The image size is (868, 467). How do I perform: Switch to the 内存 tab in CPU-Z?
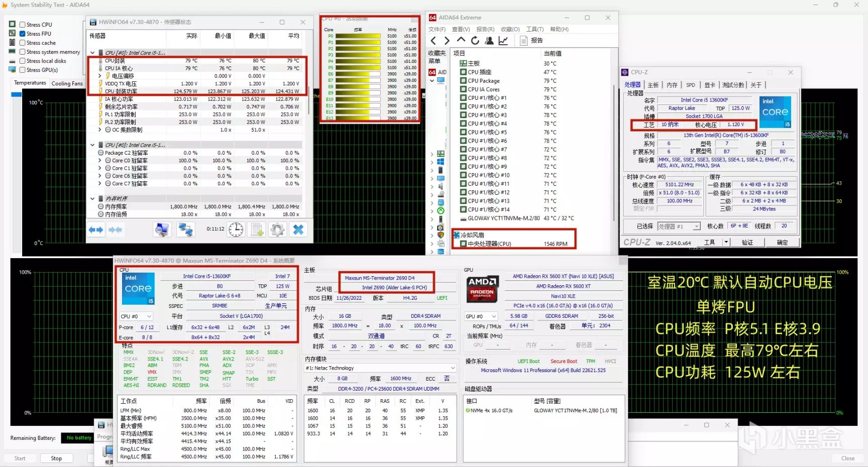tap(672, 85)
